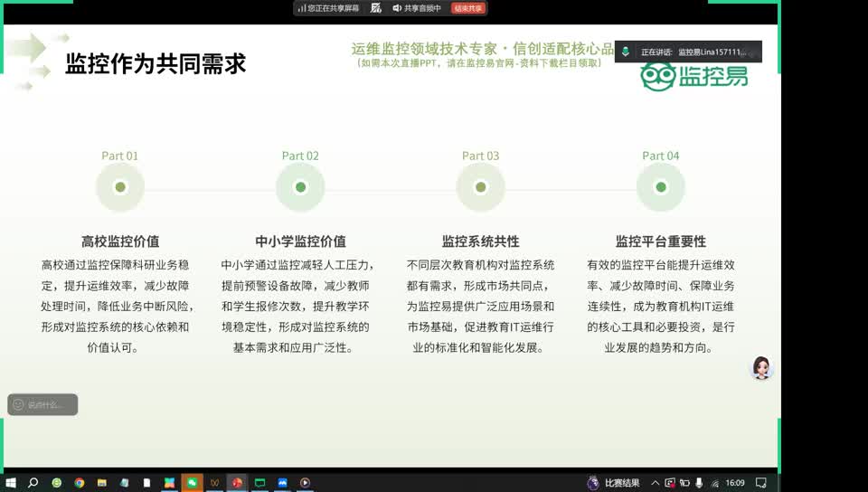This screenshot has width=868, height=492.
Task: Open the Windows Start menu
Action: [x=10, y=483]
